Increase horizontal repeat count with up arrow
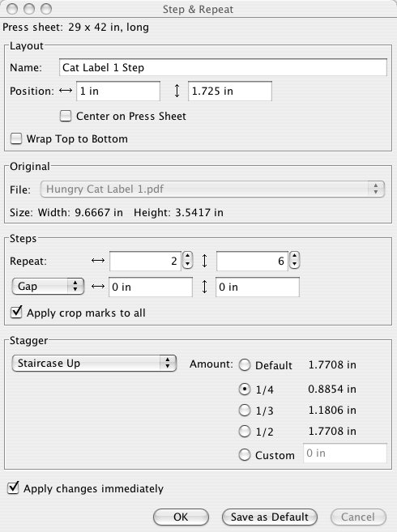Image resolution: width=397 pixels, height=532 pixels. (187, 257)
